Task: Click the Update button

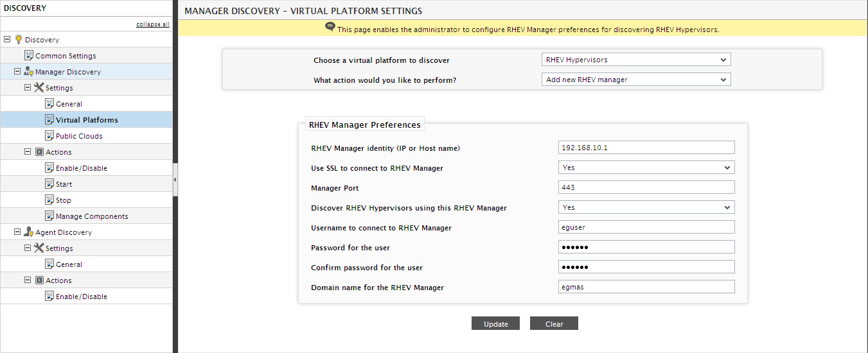Action: [x=496, y=323]
